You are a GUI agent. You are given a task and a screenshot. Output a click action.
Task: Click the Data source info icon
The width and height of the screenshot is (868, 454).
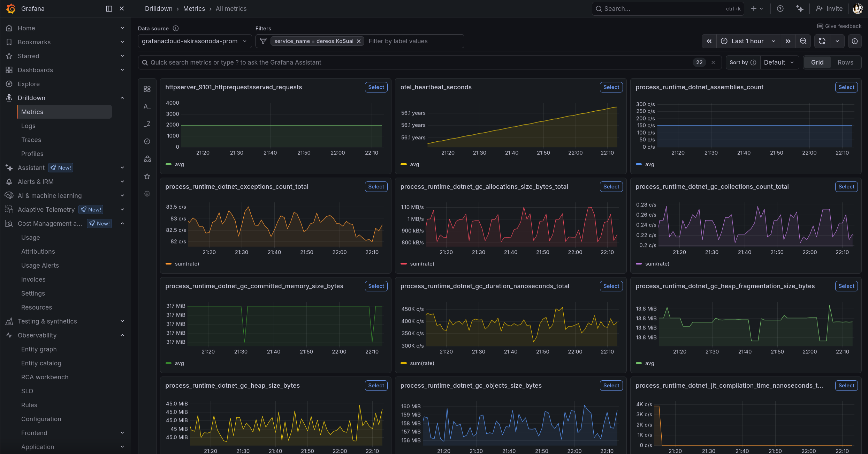176,28
